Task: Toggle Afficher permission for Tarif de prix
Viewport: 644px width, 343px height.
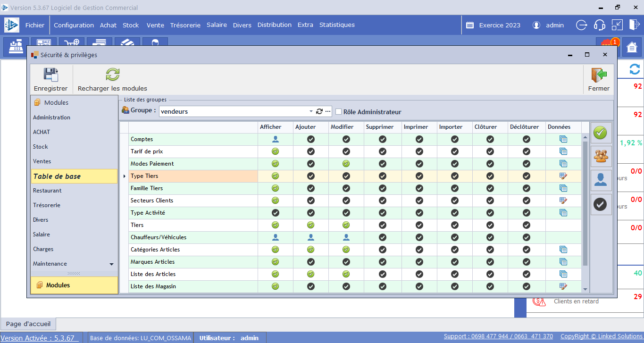Action: point(275,151)
